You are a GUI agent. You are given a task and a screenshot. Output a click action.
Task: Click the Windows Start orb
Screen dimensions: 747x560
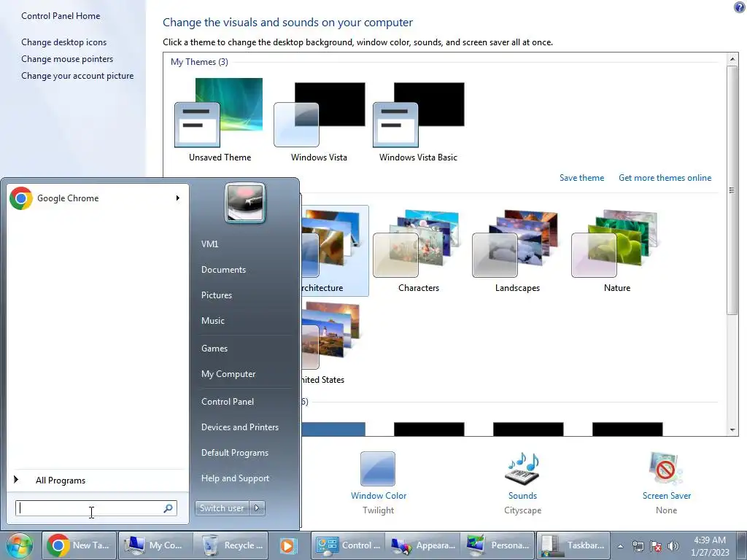pos(20,545)
